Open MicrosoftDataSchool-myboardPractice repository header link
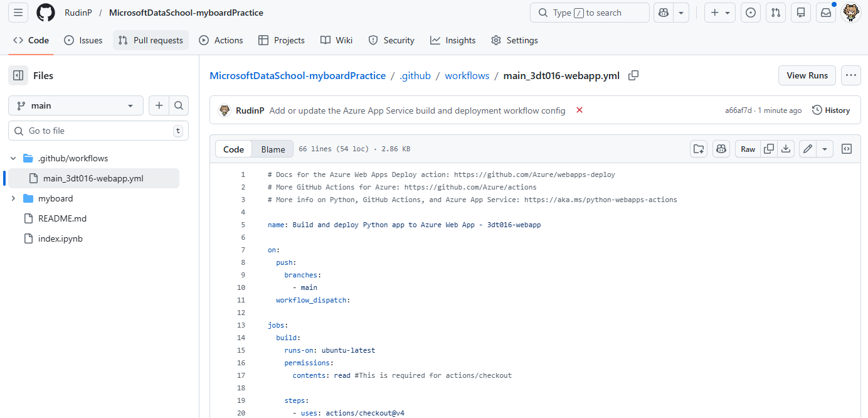 (x=186, y=13)
